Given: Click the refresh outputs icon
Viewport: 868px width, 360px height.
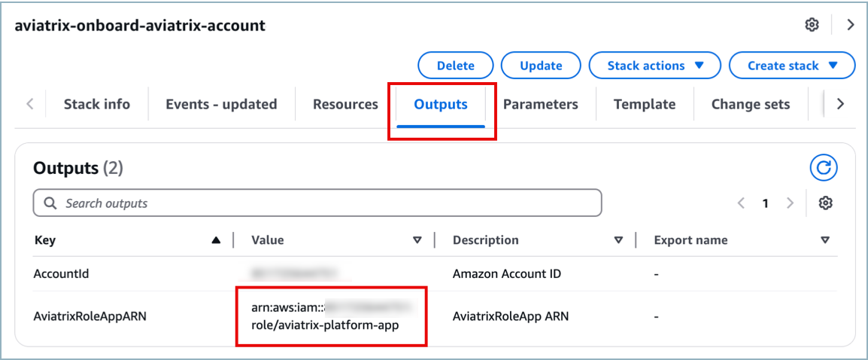Looking at the screenshot, I should coord(824,168).
